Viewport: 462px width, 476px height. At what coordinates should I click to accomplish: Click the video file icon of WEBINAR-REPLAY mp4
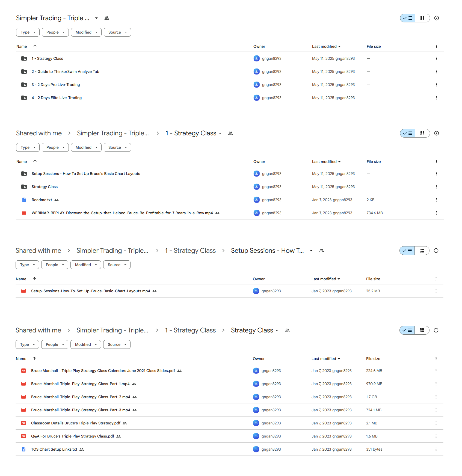click(x=24, y=213)
